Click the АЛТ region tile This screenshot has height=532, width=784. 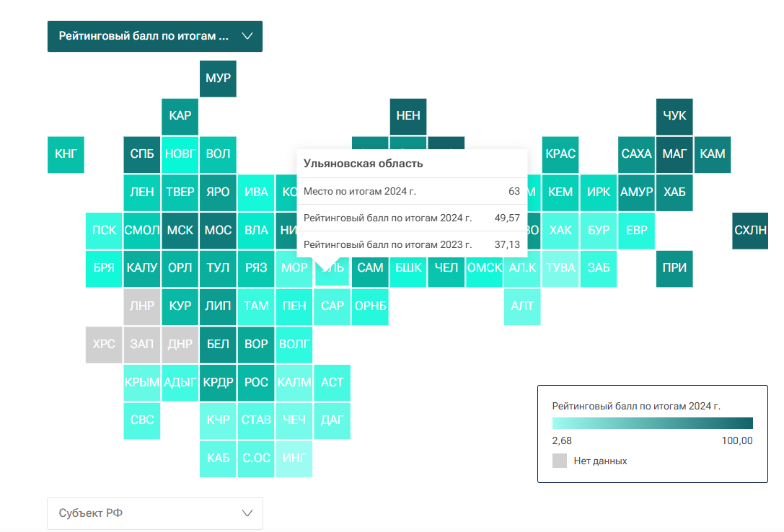pyautogui.click(x=522, y=306)
